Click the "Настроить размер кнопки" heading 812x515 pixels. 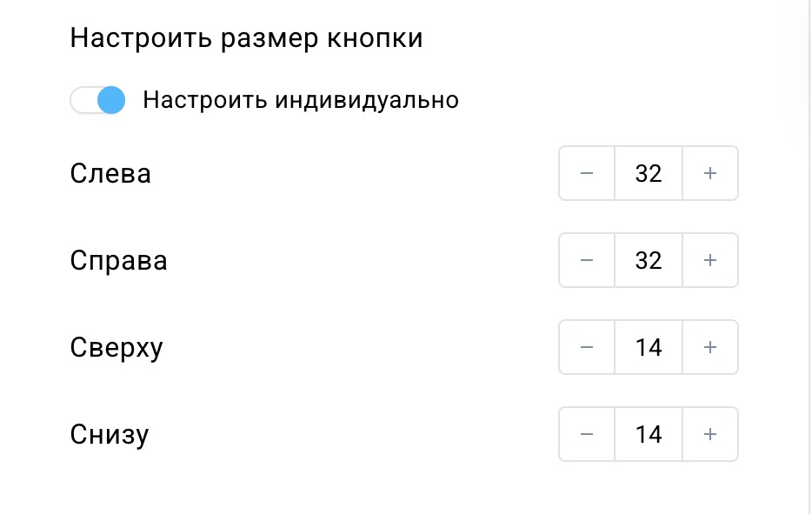pos(246,37)
